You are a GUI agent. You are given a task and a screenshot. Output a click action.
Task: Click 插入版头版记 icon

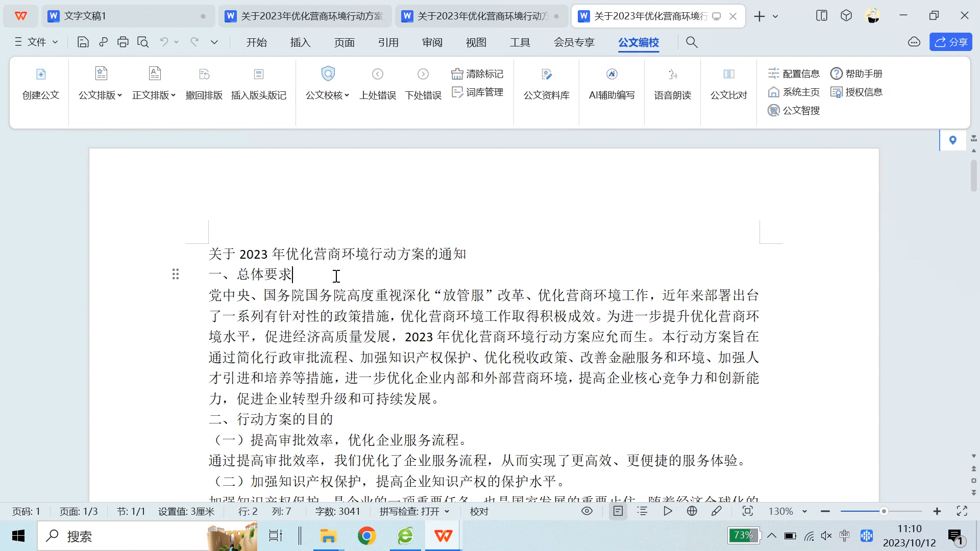click(x=258, y=74)
